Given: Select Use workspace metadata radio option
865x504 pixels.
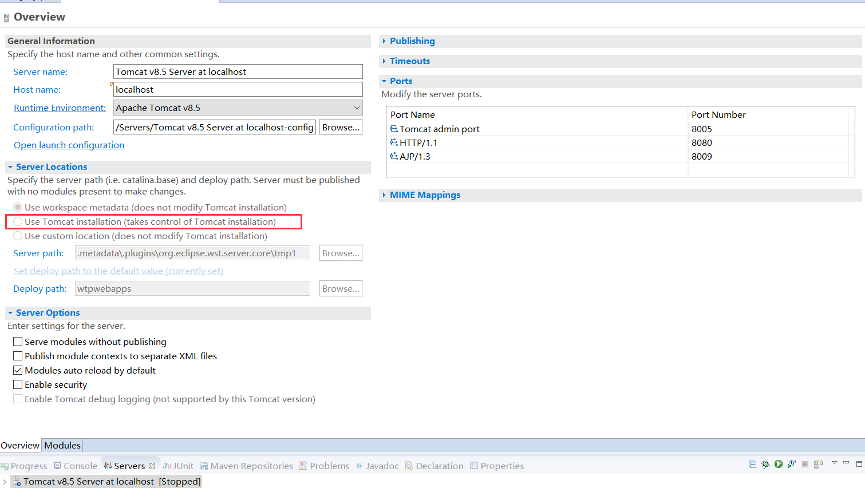Looking at the screenshot, I should click(18, 207).
